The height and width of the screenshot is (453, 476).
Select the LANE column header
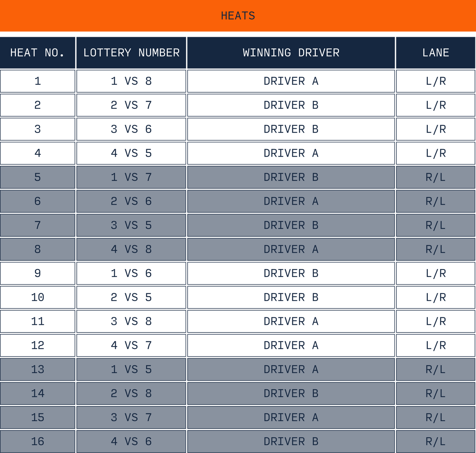[435, 53]
